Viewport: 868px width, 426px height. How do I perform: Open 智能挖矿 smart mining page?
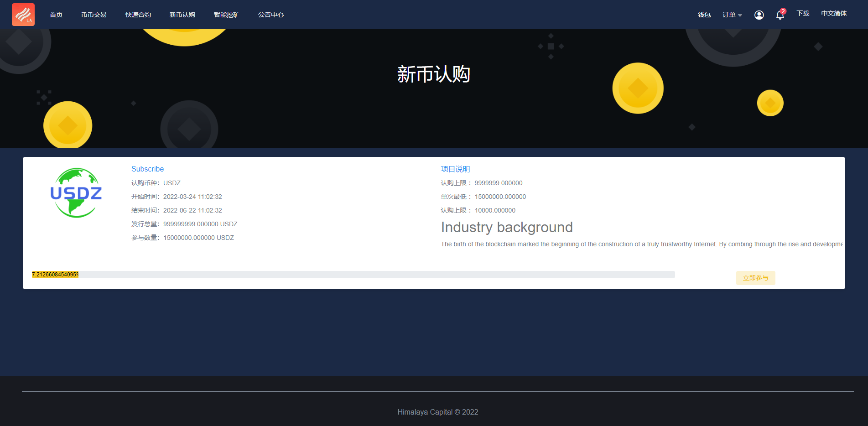coord(226,14)
